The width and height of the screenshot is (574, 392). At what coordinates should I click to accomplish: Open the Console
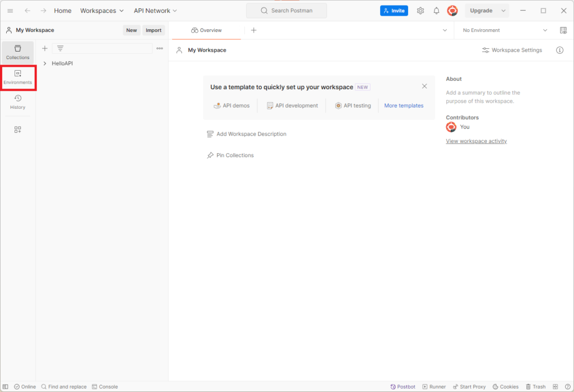click(x=105, y=386)
